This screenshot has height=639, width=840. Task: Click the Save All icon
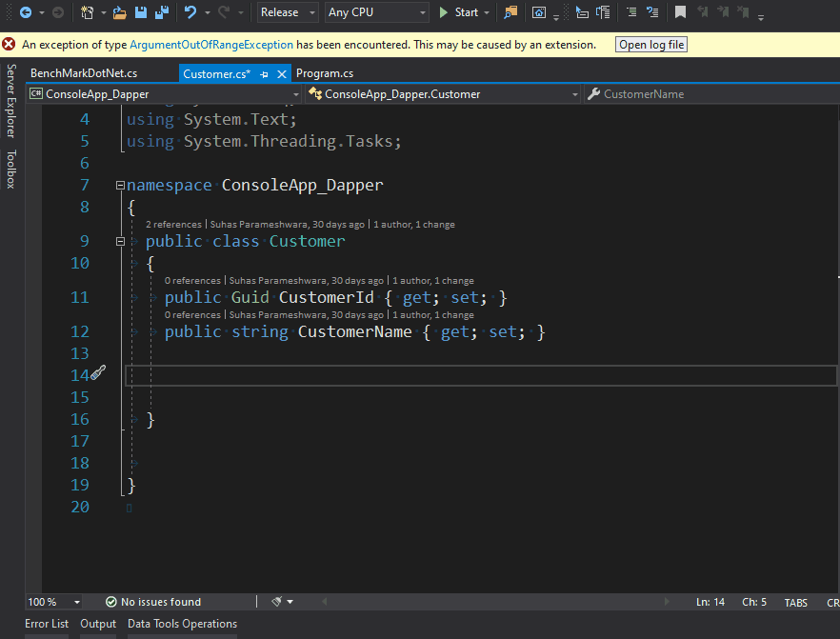(x=162, y=12)
